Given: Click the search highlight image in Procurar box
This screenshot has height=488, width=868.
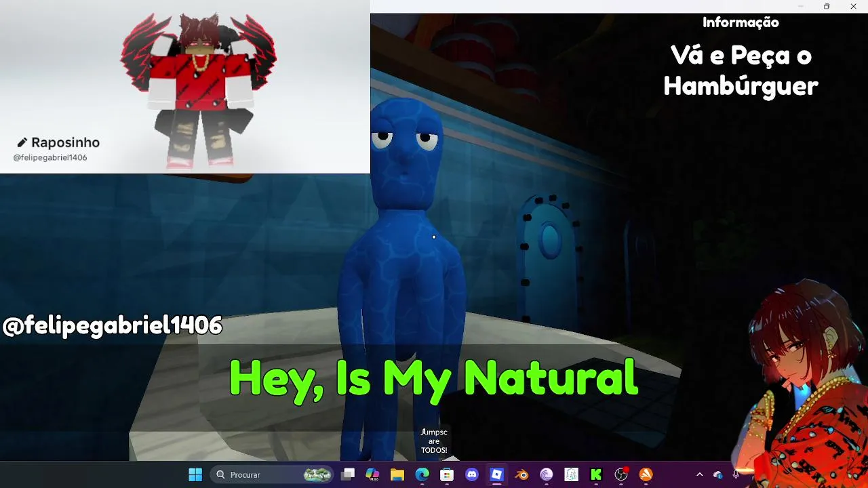Looking at the screenshot, I should tap(317, 474).
